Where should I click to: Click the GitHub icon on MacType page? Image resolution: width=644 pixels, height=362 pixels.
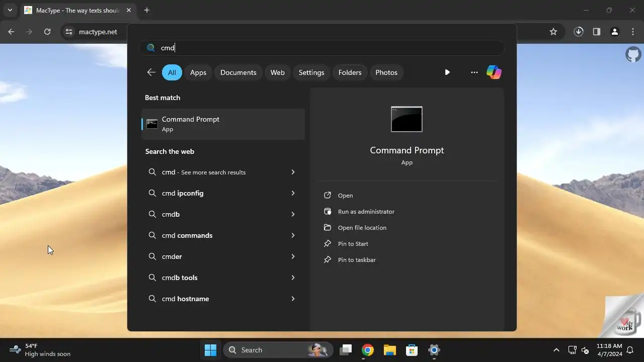tap(633, 54)
